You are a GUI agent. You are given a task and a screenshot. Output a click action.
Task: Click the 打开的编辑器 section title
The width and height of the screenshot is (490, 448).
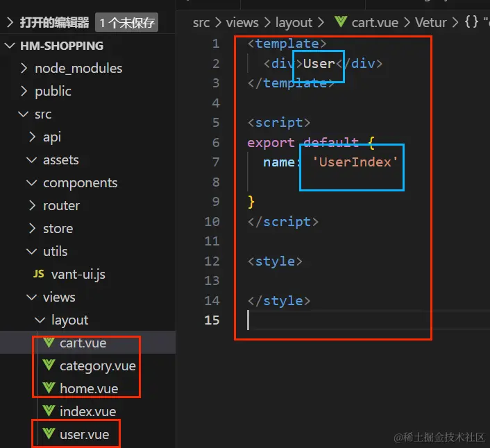click(54, 22)
